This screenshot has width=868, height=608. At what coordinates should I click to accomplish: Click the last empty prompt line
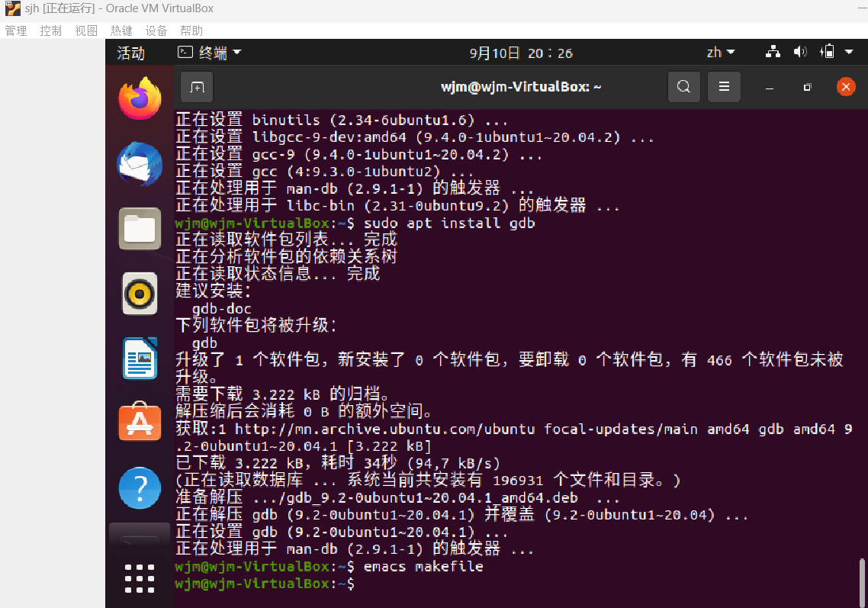point(265,584)
